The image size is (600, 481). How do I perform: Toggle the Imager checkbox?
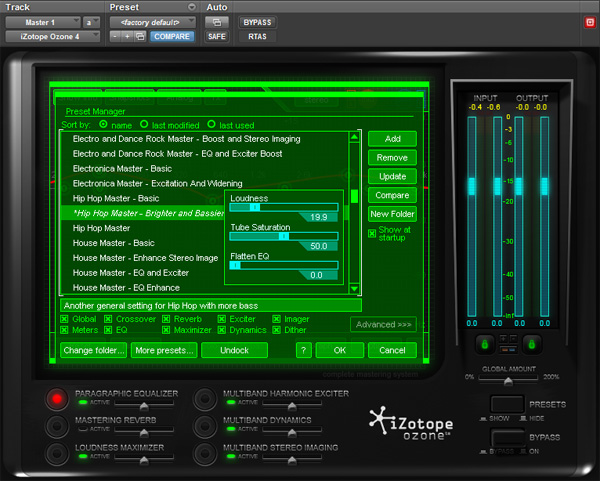(x=276, y=319)
